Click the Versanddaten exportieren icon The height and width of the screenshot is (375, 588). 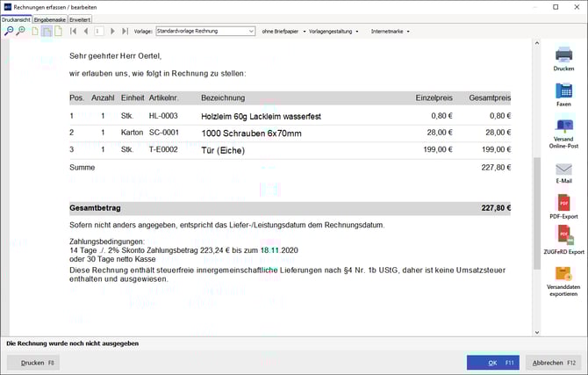pos(563,274)
